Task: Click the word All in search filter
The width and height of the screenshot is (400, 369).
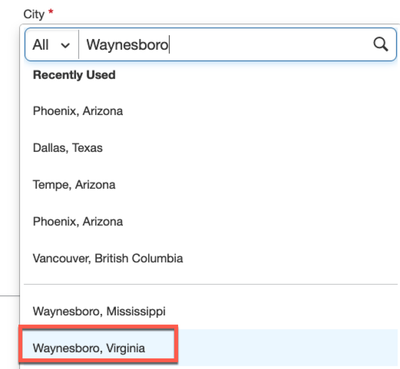Action: click(41, 45)
